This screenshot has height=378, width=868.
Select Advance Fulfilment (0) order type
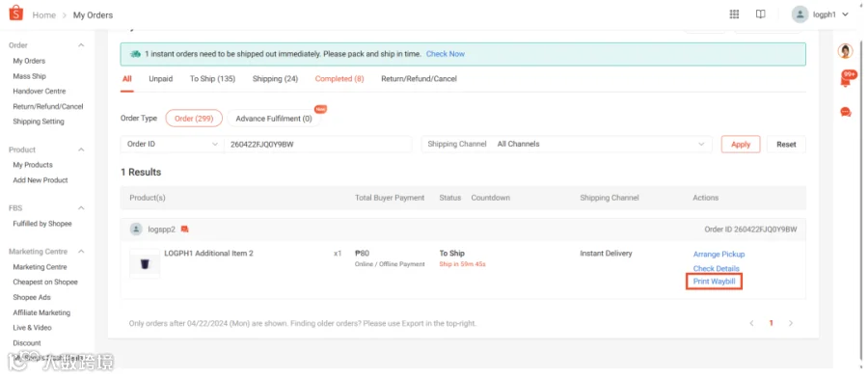[274, 119]
